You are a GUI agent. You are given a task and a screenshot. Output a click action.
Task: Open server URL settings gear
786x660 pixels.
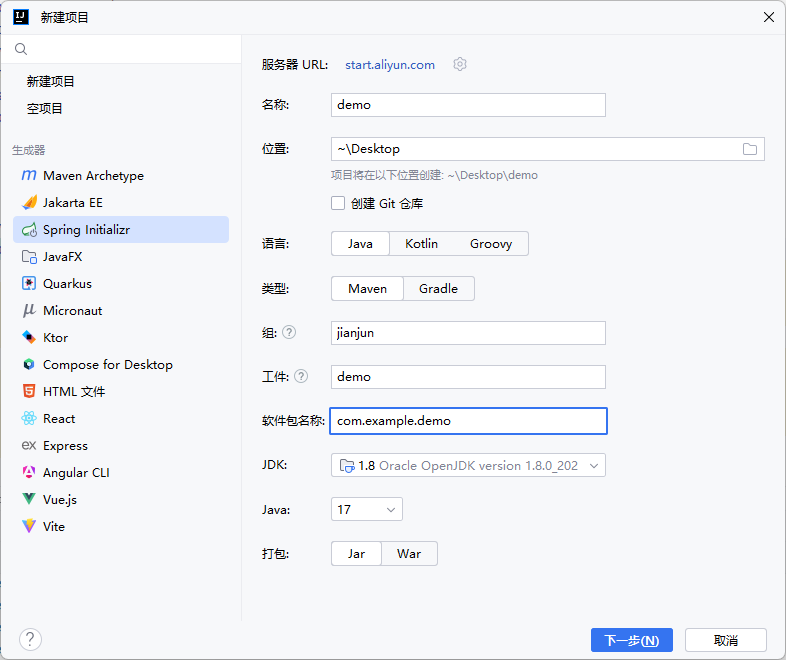[460, 64]
